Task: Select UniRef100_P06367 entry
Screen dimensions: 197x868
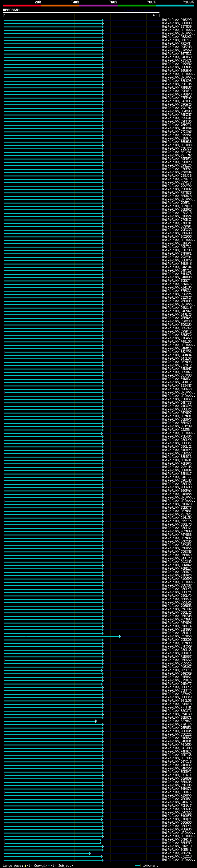Action: coord(177,667)
